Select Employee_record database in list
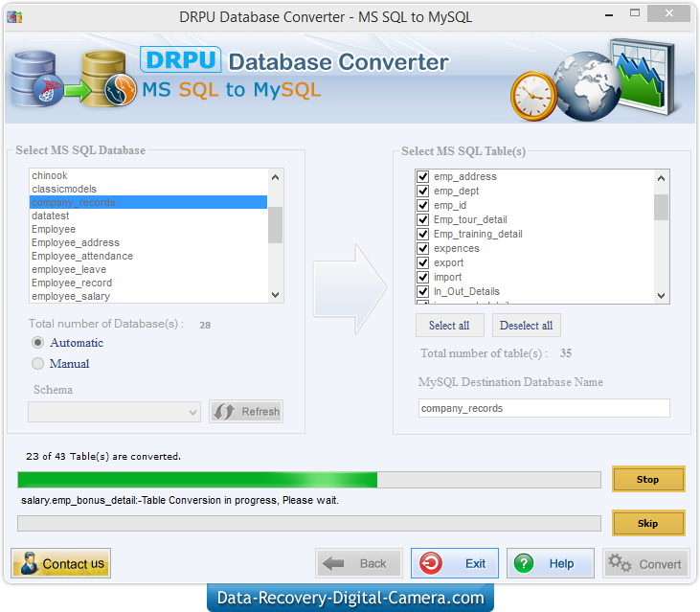 point(148,283)
